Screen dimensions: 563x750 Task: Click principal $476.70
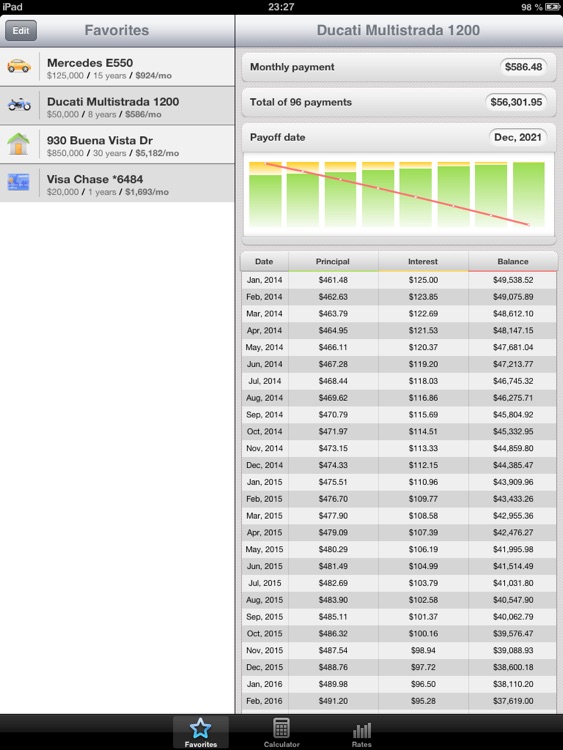[333, 499]
